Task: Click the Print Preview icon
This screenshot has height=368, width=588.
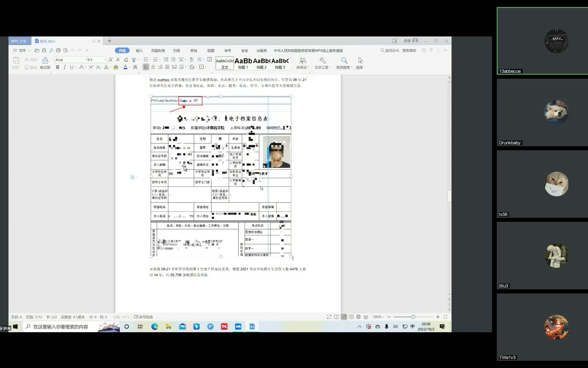Action: (x=65, y=50)
